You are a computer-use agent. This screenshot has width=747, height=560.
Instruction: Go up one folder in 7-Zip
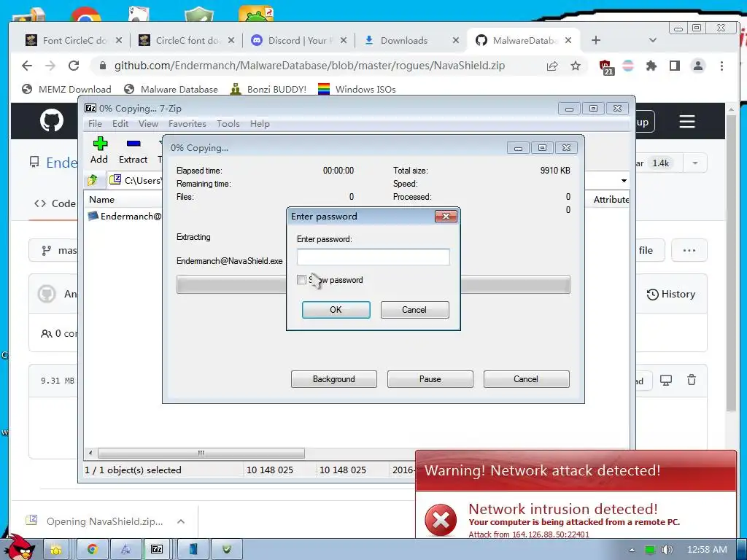click(x=93, y=180)
